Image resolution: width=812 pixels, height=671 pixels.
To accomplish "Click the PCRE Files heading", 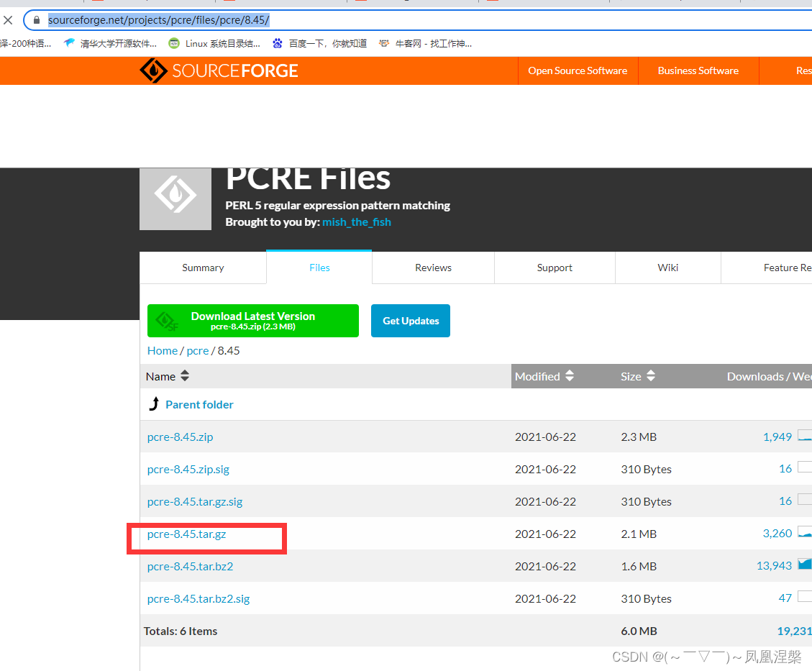I will [x=308, y=179].
